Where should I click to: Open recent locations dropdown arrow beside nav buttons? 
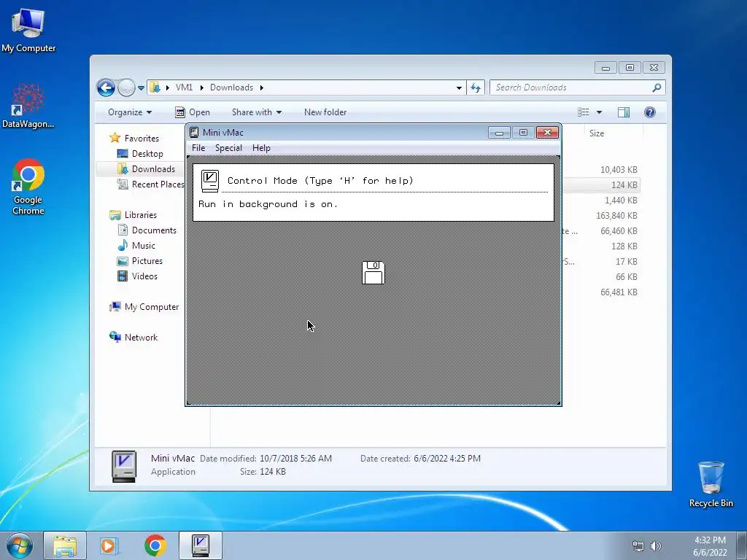tap(141, 88)
